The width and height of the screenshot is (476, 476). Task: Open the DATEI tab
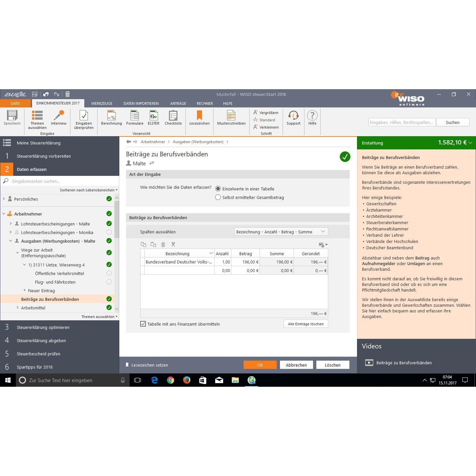point(16,103)
